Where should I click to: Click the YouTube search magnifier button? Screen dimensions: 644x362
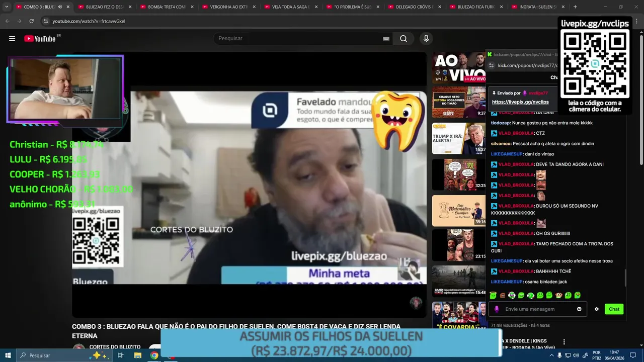tap(404, 39)
